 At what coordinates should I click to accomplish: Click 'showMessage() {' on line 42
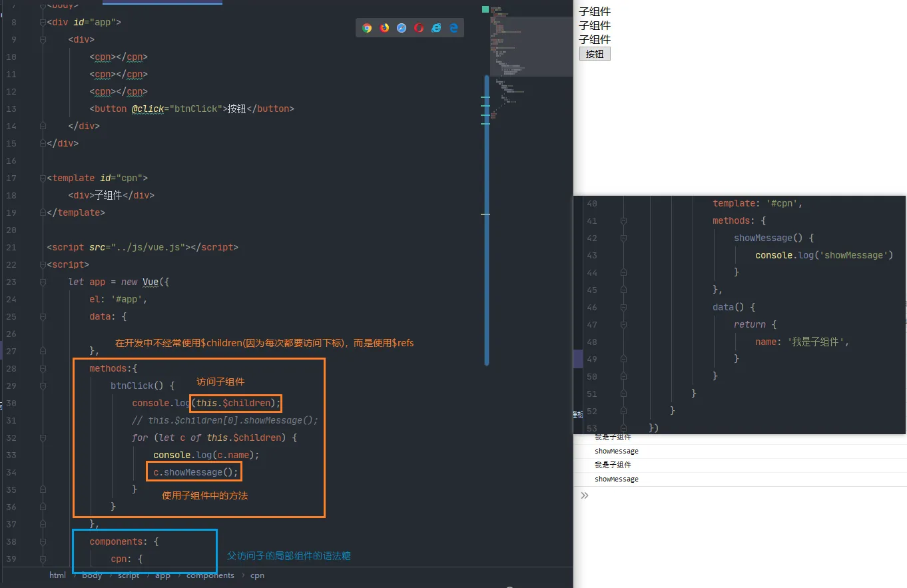(x=774, y=238)
